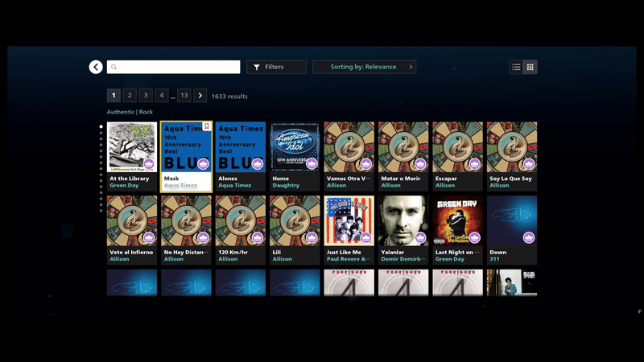Click the crown badge on Home by Daughtry

pyautogui.click(x=312, y=164)
